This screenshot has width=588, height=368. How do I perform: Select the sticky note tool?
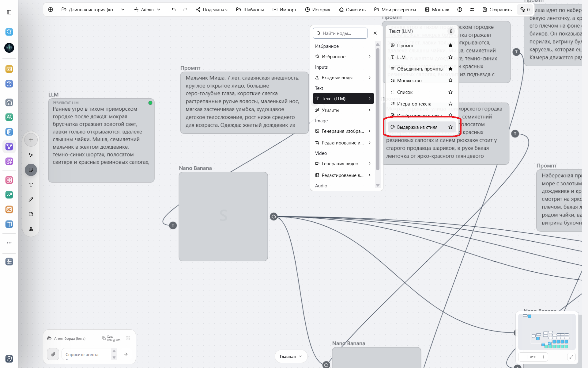pyautogui.click(x=31, y=214)
